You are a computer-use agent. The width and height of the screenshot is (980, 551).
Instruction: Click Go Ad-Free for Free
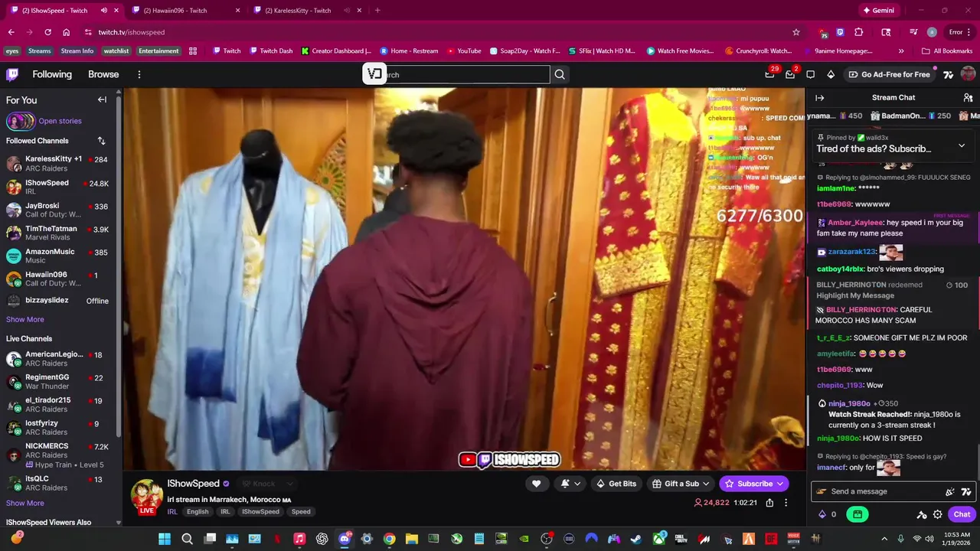889,74
